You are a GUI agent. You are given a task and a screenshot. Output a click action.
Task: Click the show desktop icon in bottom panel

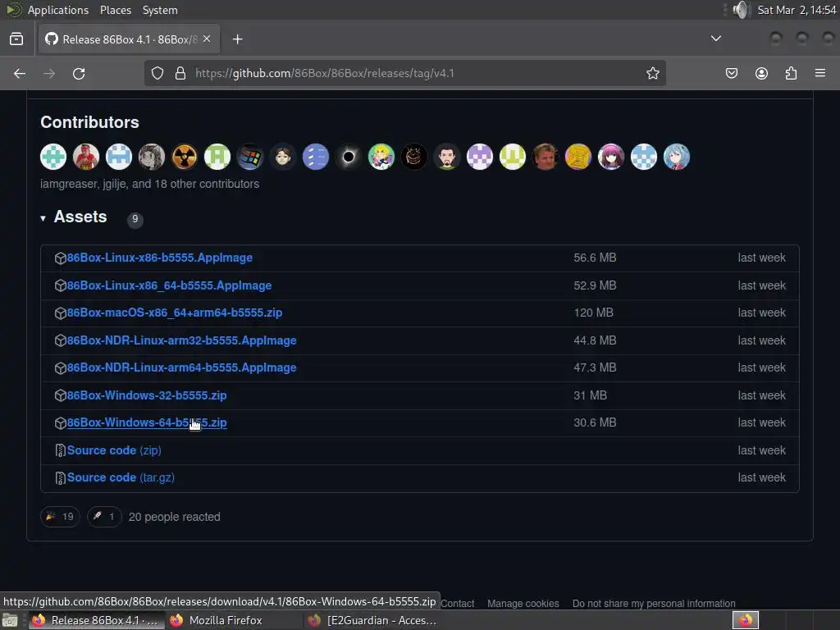(10, 620)
